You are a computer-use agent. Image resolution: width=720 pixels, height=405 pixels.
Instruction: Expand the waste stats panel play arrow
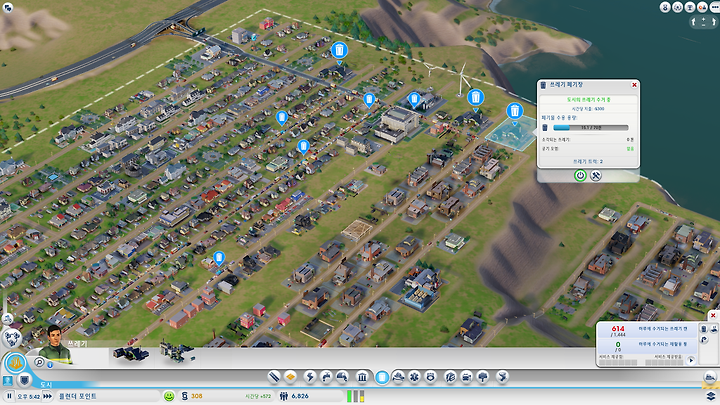[691, 360]
